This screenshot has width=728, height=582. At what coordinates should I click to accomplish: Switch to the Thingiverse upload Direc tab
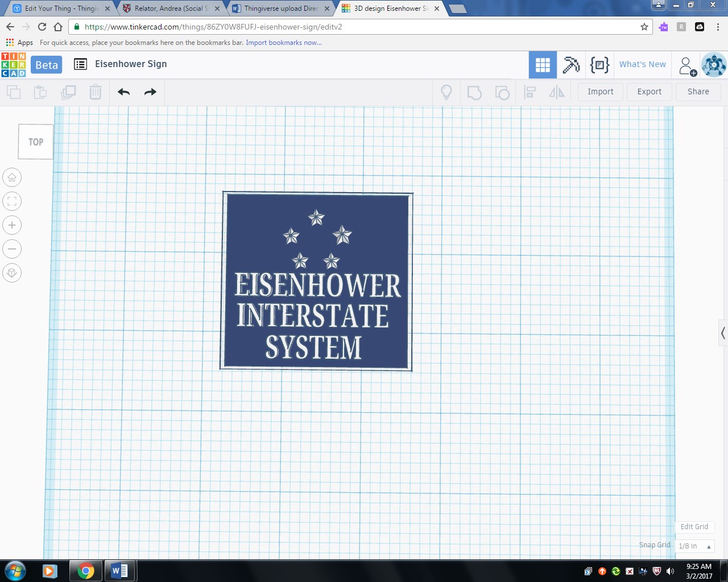(x=281, y=9)
